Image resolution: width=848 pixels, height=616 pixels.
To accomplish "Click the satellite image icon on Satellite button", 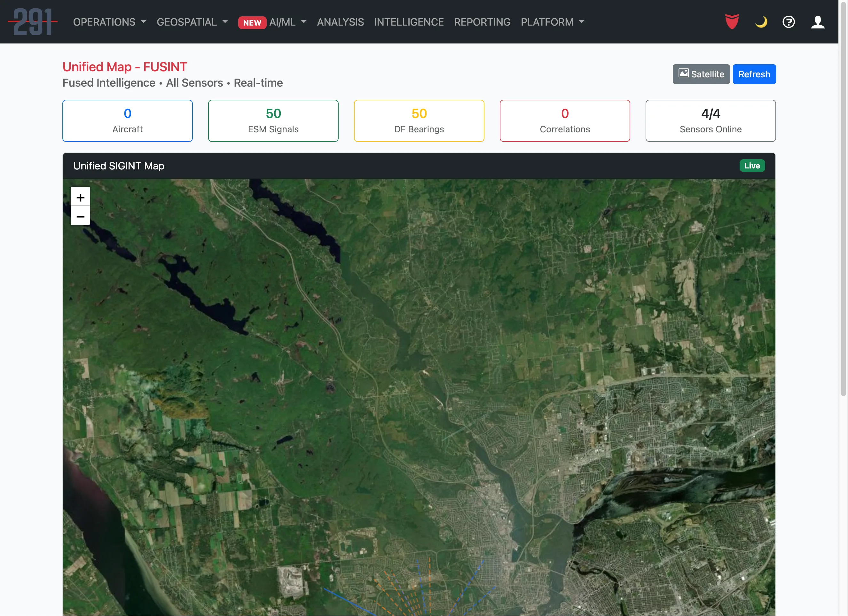I will coord(684,74).
